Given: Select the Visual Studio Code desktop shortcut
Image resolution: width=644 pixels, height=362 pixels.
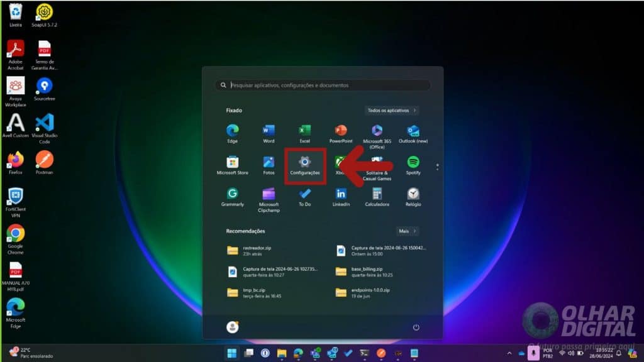Looking at the screenshot, I should pyautogui.click(x=45, y=129).
